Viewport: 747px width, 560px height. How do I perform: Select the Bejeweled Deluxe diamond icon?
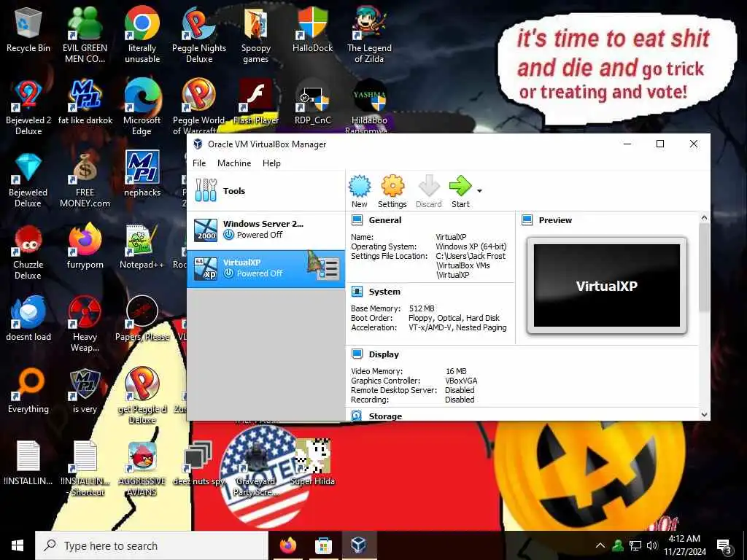point(28,179)
